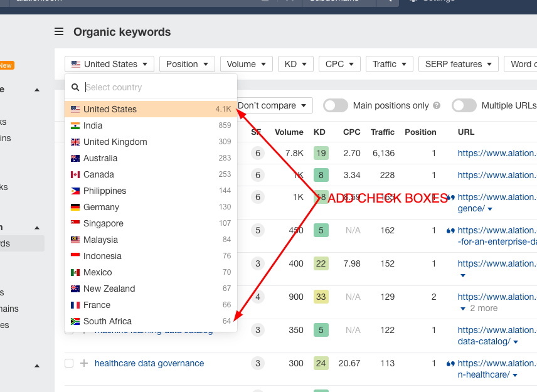
Task: Click the KD score badge showing 33
Action: click(321, 297)
